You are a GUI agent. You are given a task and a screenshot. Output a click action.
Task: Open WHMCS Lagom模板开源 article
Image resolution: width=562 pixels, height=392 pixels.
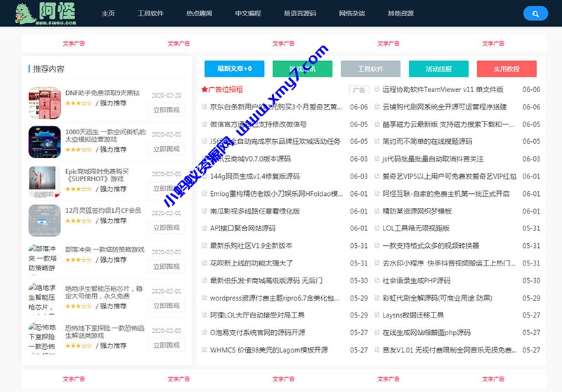(269, 350)
